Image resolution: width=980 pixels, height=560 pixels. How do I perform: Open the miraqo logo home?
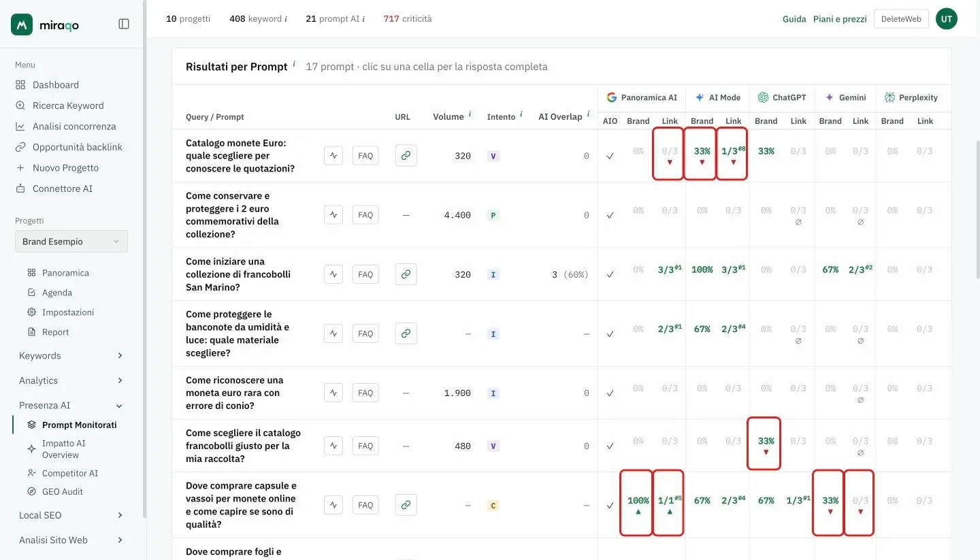tap(45, 24)
